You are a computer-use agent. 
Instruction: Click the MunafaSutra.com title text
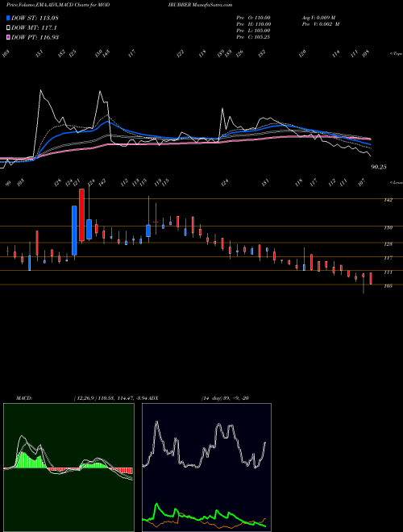coord(213,6)
